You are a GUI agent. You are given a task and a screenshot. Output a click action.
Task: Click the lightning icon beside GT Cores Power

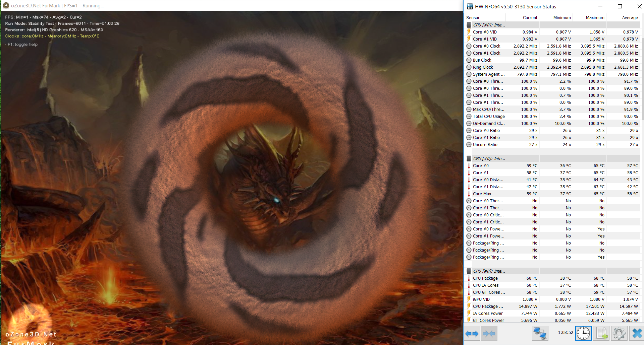(469, 320)
